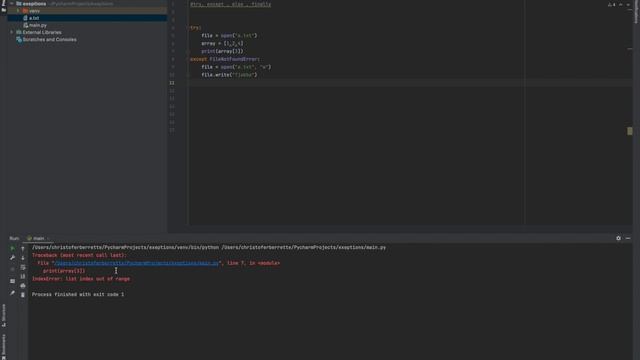The width and height of the screenshot is (640, 360).
Task: Click the 'except FileNotFoundError:' line
Action: [x=224, y=59]
